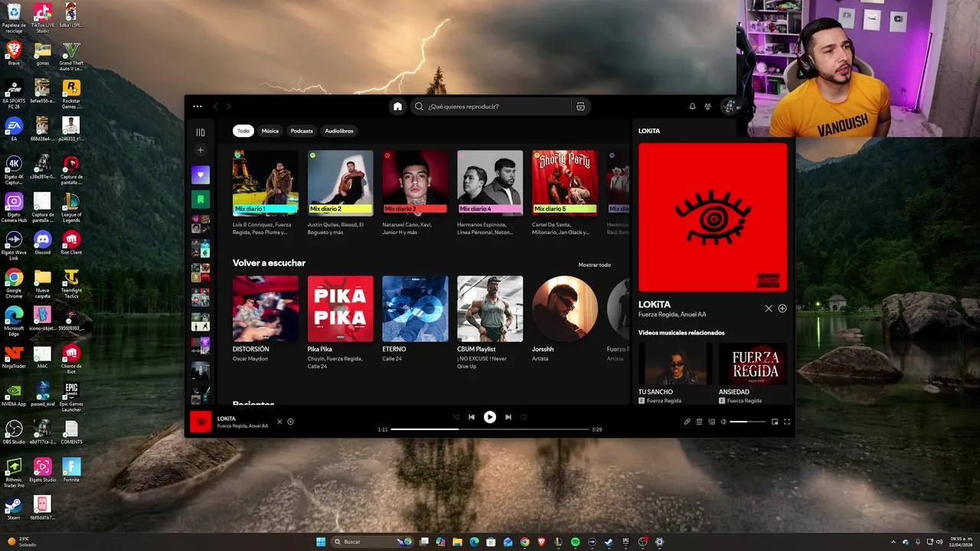Screen dimensions: 980x551
Task: Open the Pika Pika album cover
Action: [341, 308]
